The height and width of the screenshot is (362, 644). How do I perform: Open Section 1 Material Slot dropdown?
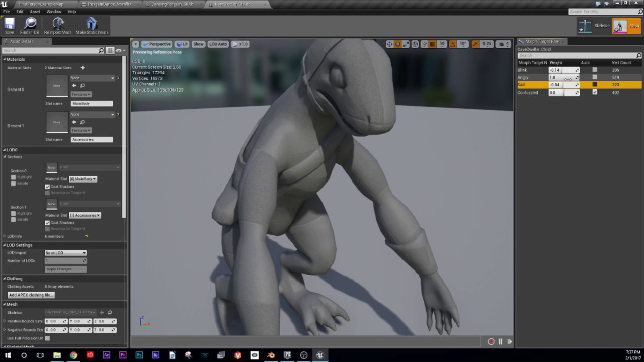(x=85, y=215)
